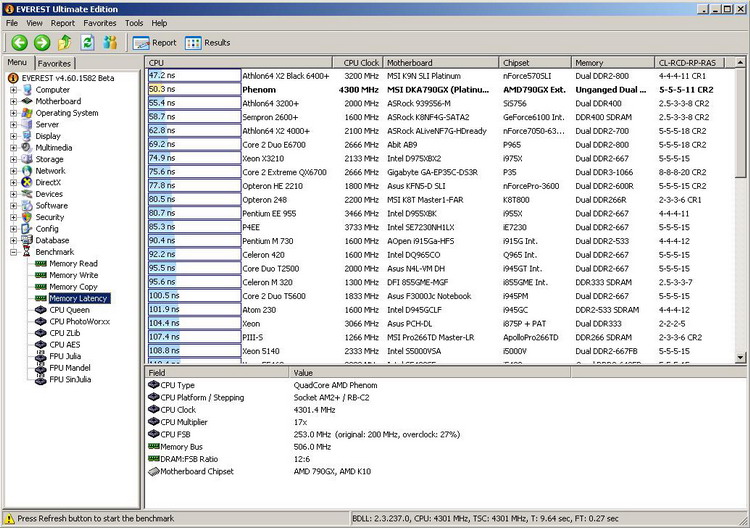Expand the Motherboard tree node
Screen dimensions: 750x528
pos(13,101)
